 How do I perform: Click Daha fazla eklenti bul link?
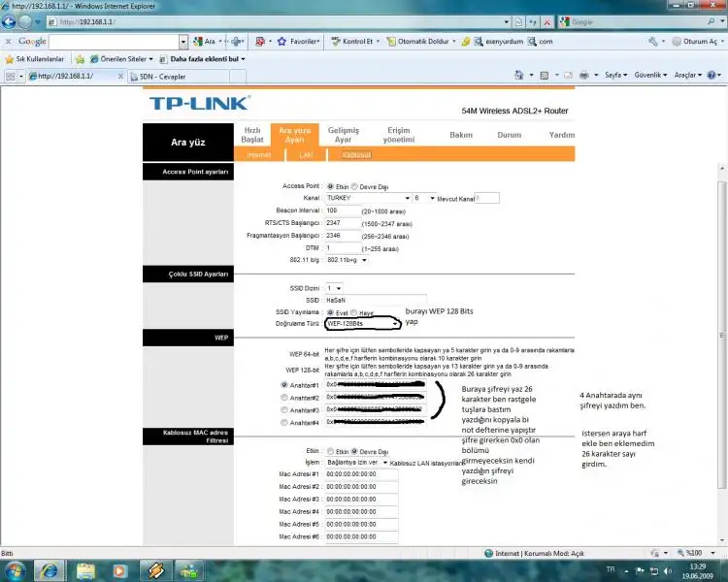[203, 59]
